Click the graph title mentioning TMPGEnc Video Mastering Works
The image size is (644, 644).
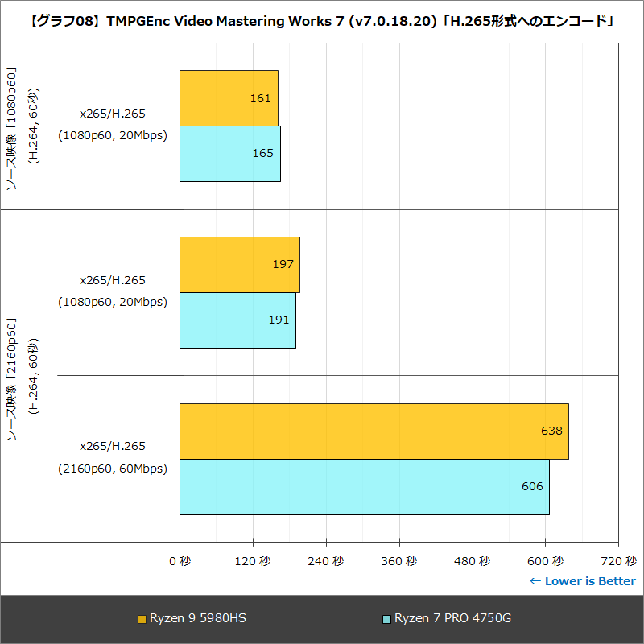pyautogui.click(x=322, y=22)
